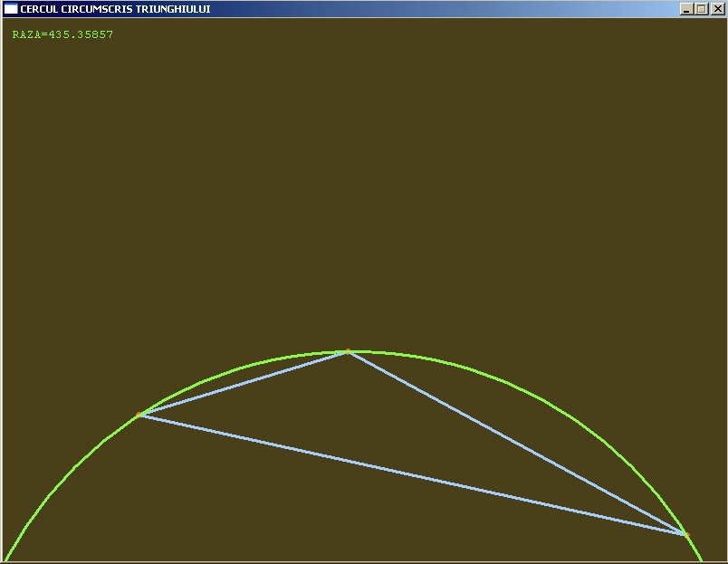Click the title bar text CERCUL CIRCUMSCRIS TRIUNGHIULUI
This screenshot has height=564, width=728.
[115, 9]
